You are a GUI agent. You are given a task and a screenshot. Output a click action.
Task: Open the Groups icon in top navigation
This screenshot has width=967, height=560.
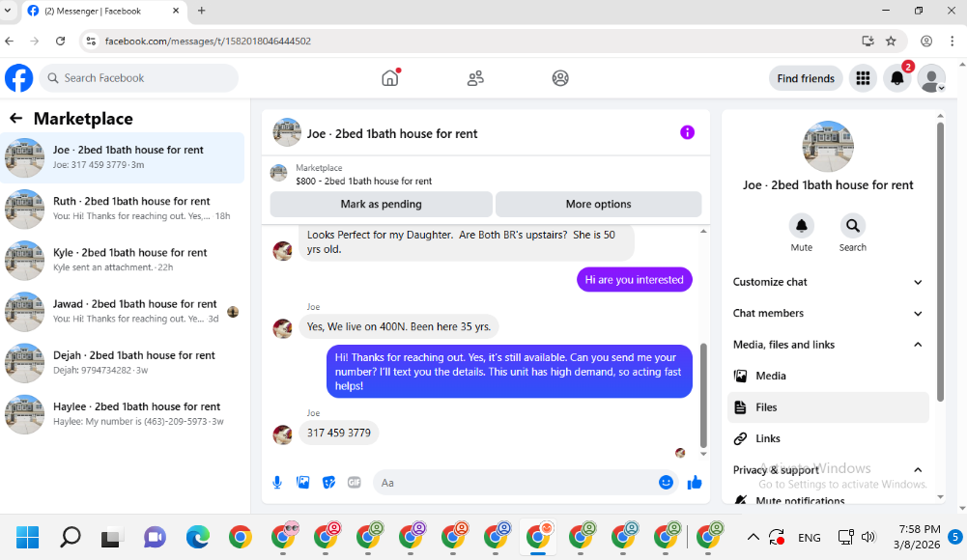pos(560,78)
